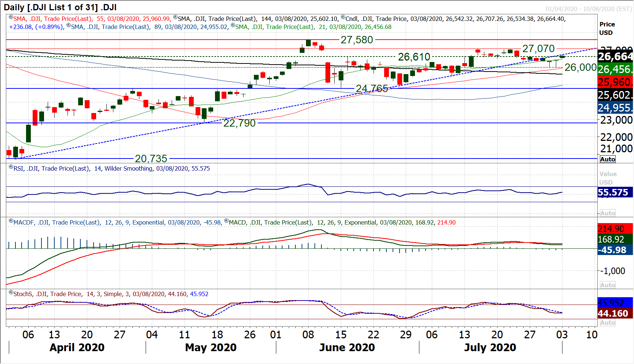Select the SMA 89 legend text reading 24,955.02
Image resolution: width=634 pixels, height=364 pixels.
click(x=149, y=27)
